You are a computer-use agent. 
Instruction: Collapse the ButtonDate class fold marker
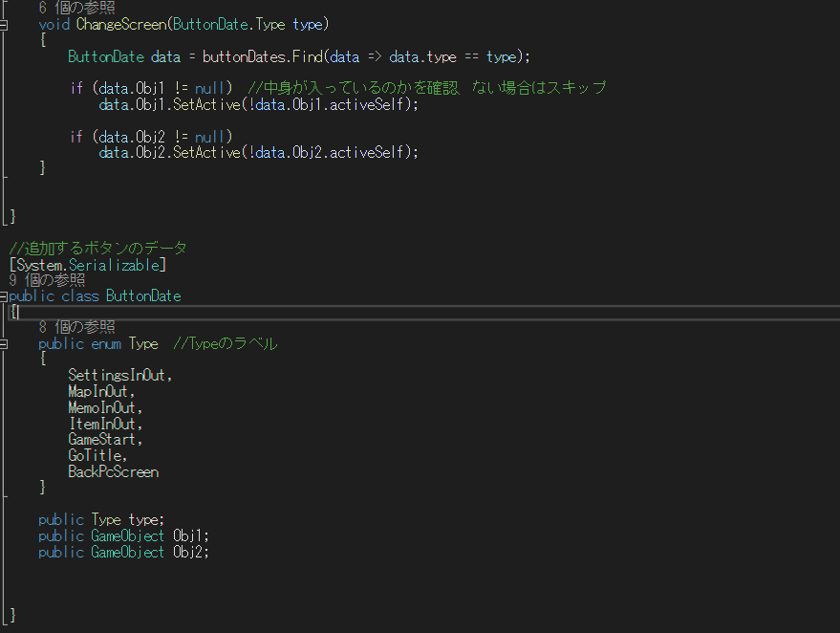(x=4, y=296)
